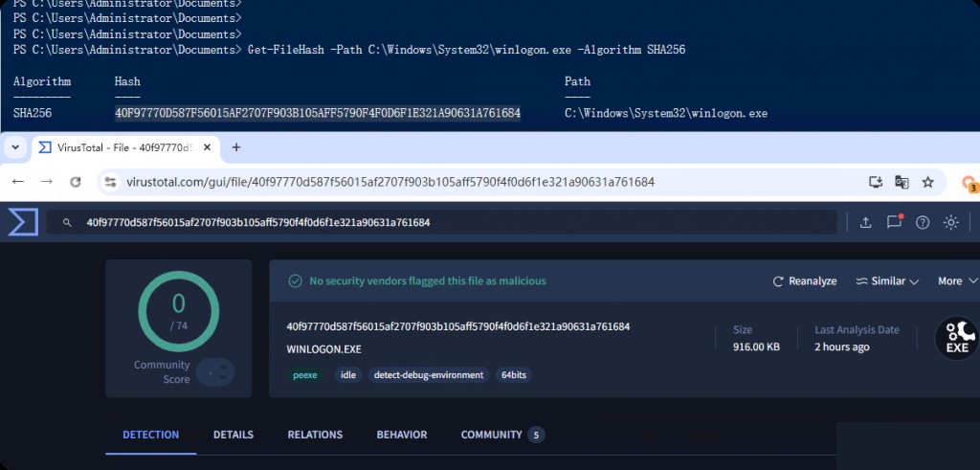
Task: Reload the VirusTotal page
Action: point(76,182)
